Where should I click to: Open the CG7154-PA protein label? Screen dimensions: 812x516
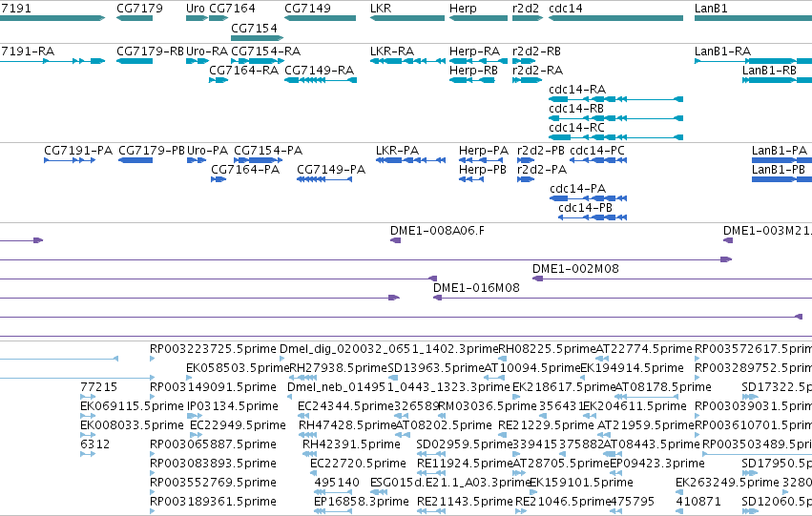[268, 151]
